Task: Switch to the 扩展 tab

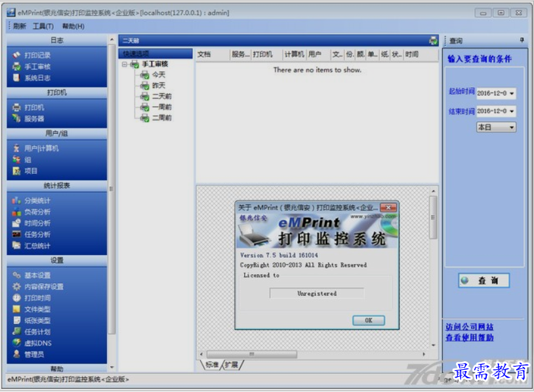Action: 231,364
